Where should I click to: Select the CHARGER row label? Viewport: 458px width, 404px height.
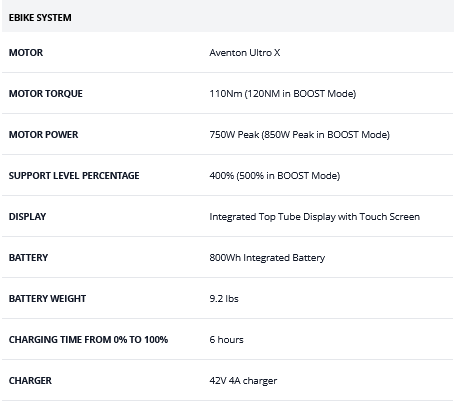(30, 381)
